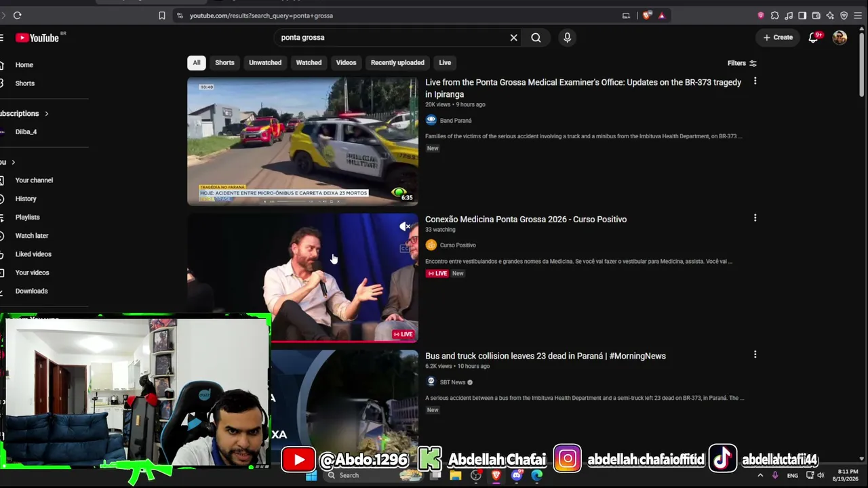This screenshot has width=868, height=488.
Task: Reload the page with the browser refresh icon
Action: [x=17, y=16]
